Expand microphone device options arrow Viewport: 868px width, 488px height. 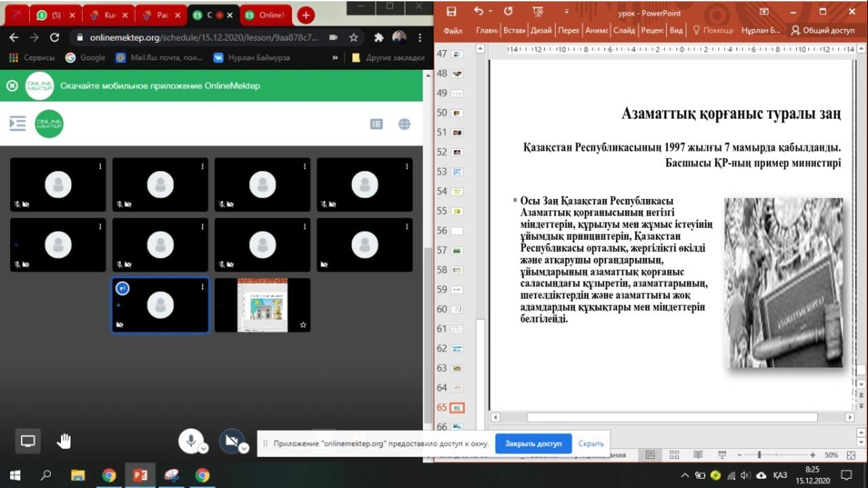point(203,448)
